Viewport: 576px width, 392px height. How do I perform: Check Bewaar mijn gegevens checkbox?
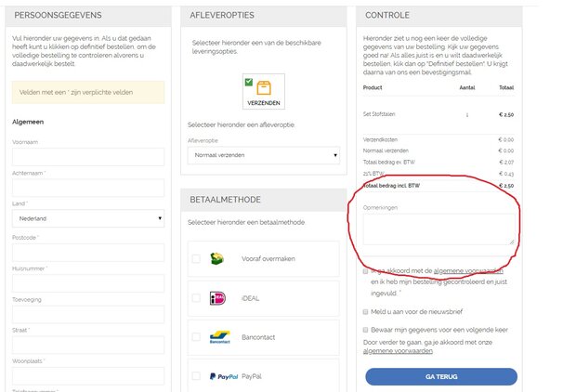coord(366,329)
